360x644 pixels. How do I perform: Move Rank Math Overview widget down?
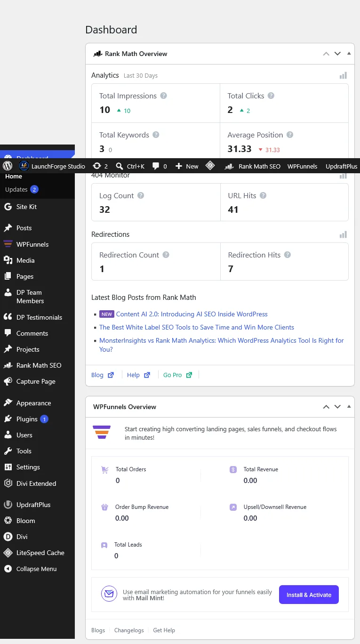(x=337, y=54)
